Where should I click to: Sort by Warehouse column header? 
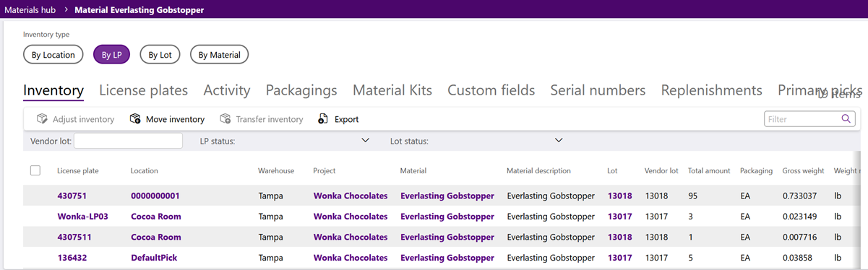pos(276,171)
